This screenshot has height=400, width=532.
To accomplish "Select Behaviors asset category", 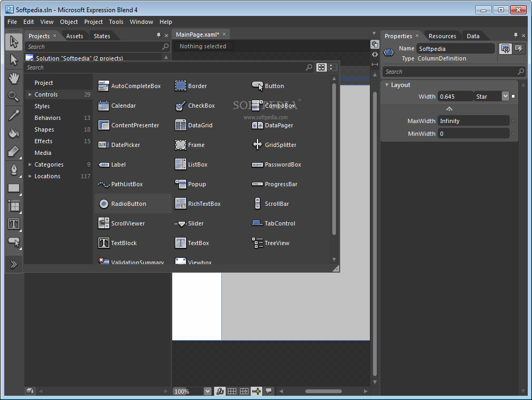I will (48, 118).
